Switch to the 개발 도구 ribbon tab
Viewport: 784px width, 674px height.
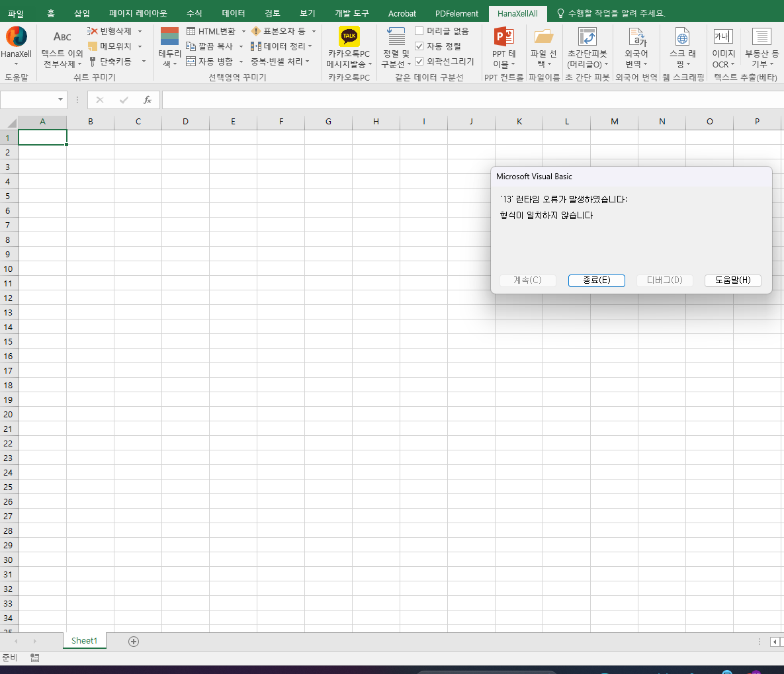(351, 13)
